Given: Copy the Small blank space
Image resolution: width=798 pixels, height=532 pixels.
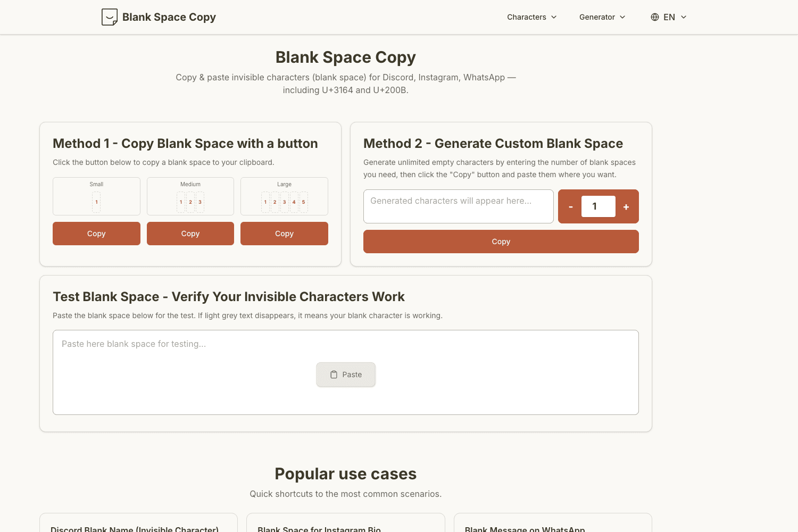Looking at the screenshot, I should 96,234.
